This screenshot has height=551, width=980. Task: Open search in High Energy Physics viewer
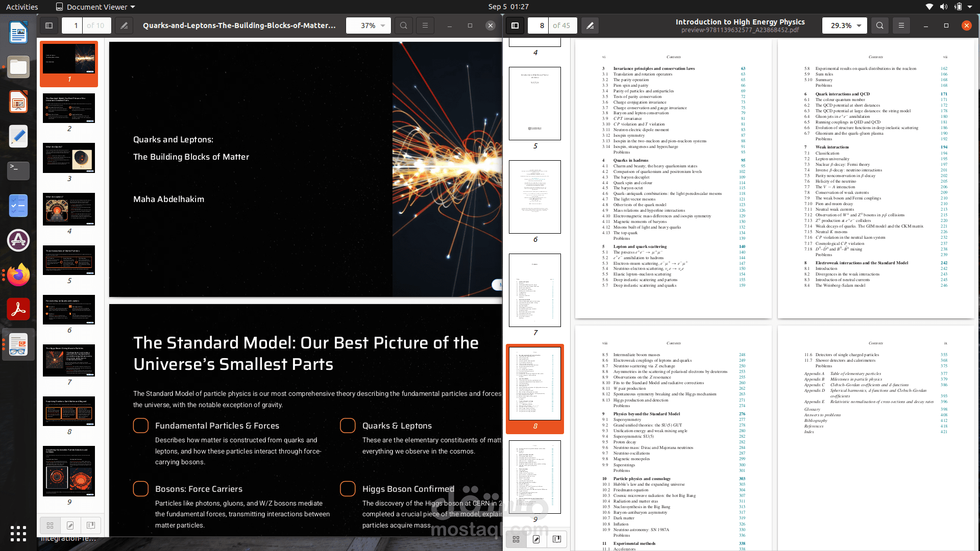(x=880, y=26)
